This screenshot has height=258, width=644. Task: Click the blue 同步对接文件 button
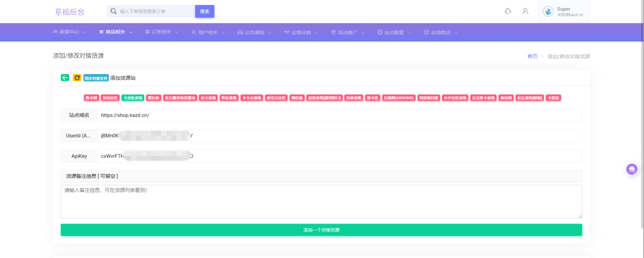tap(96, 78)
